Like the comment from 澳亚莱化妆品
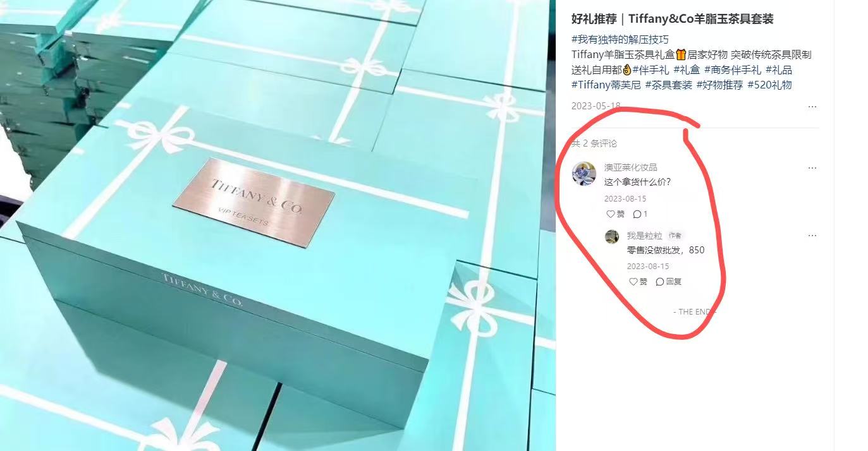The width and height of the screenshot is (868, 451). click(x=615, y=214)
